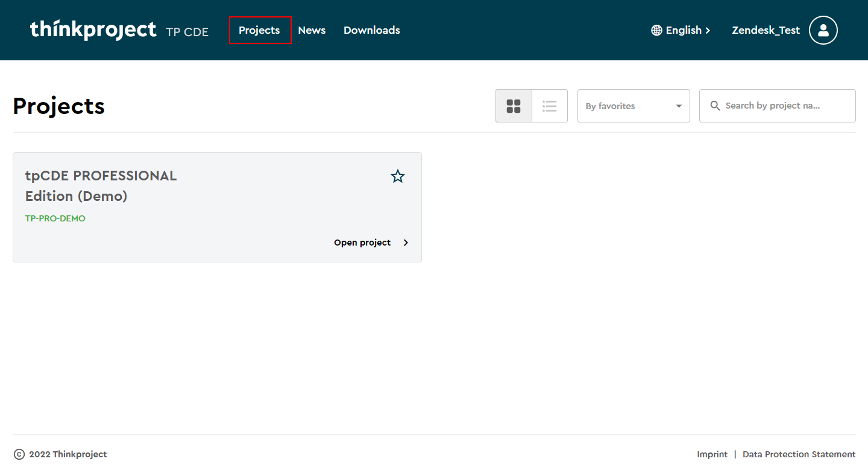The height and width of the screenshot is (476, 868).
Task: Open the News tab
Action: 312,30
